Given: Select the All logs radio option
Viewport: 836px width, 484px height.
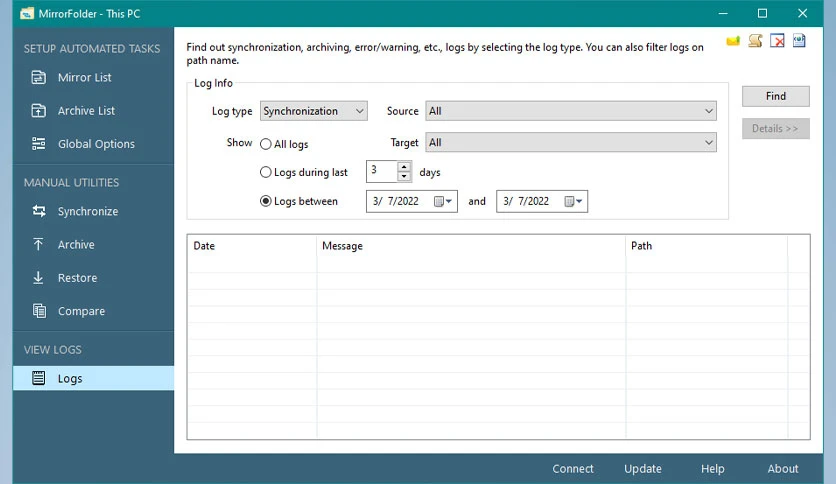Looking at the screenshot, I should [x=266, y=144].
